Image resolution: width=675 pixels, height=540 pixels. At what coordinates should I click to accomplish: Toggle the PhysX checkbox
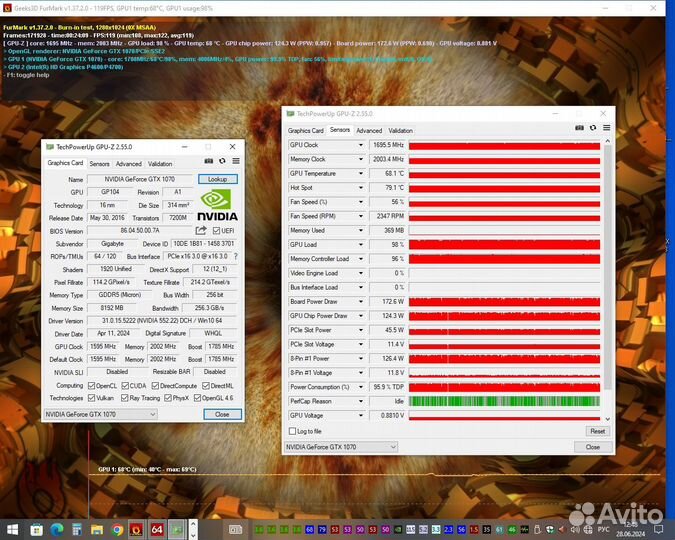168,398
